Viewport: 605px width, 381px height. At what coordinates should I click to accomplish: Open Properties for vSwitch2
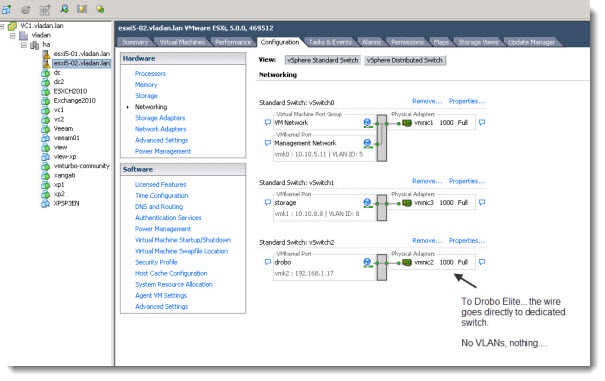tap(467, 240)
